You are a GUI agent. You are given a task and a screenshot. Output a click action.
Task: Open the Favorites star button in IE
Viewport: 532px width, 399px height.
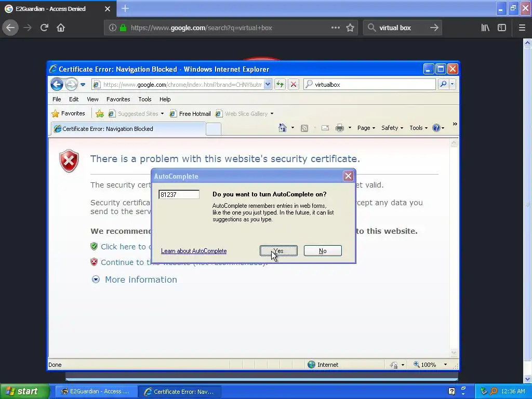(68, 113)
